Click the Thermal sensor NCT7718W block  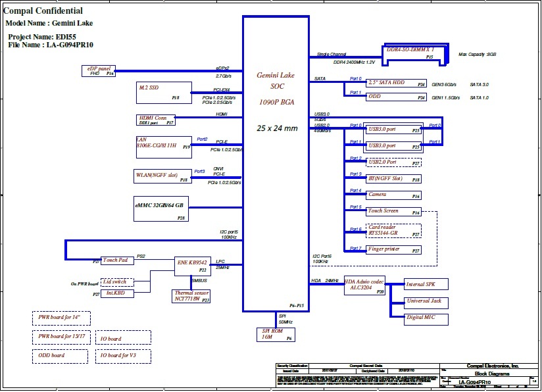(192, 296)
